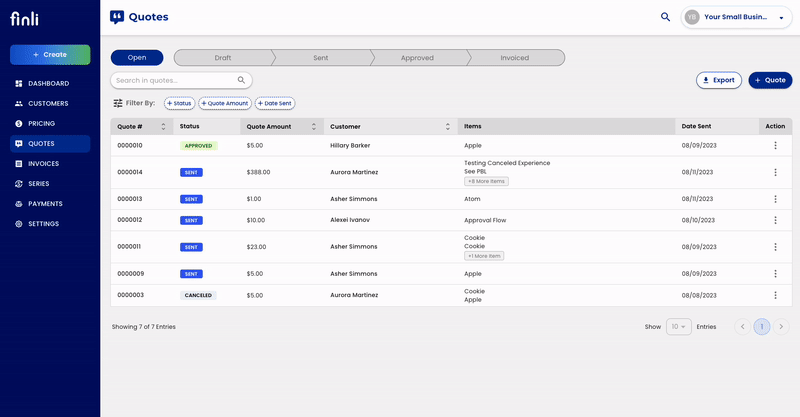
Task: Add a Quote Amount filter
Action: tap(225, 103)
